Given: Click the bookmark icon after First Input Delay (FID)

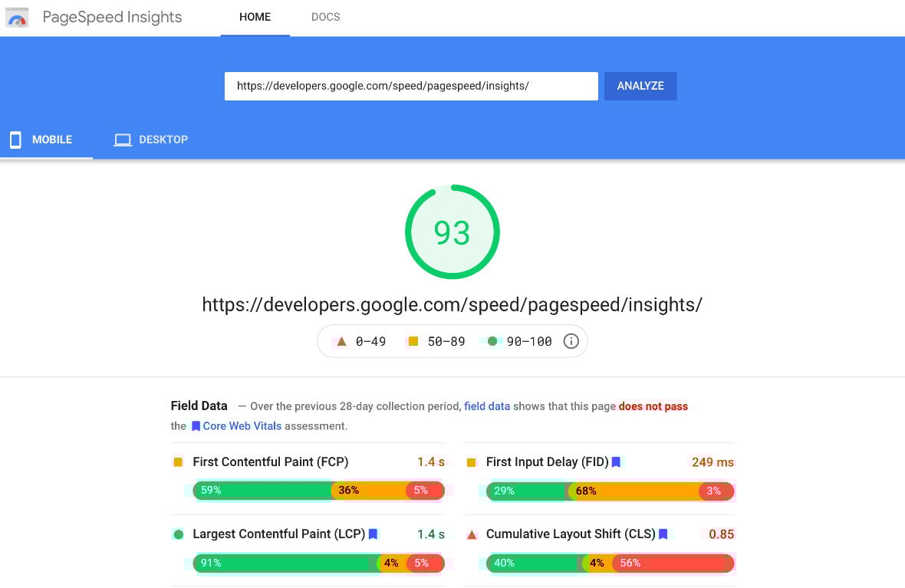Looking at the screenshot, I should [x=616, y=462].
